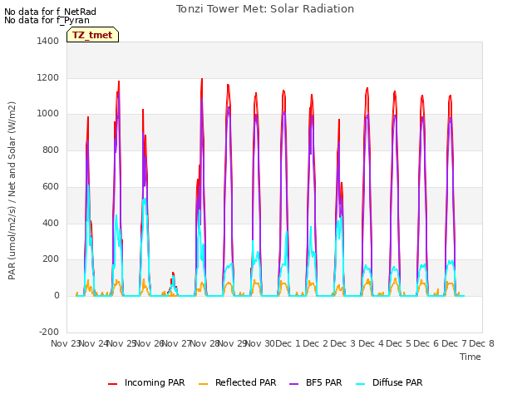The image size is (532, 399).
Task: Click the Dec 7 x-axis date label
Action: (x=454, y=343)
